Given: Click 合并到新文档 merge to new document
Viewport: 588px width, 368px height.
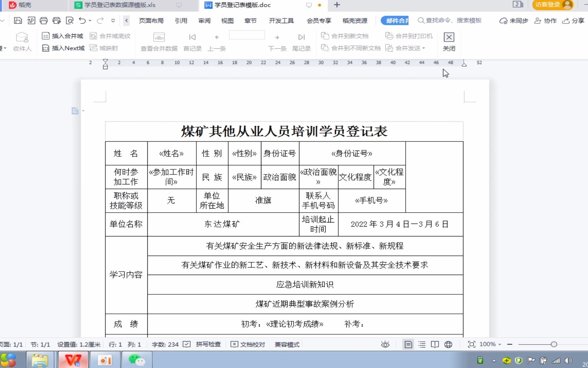Looking at the screenshot, I should (345, 36).
